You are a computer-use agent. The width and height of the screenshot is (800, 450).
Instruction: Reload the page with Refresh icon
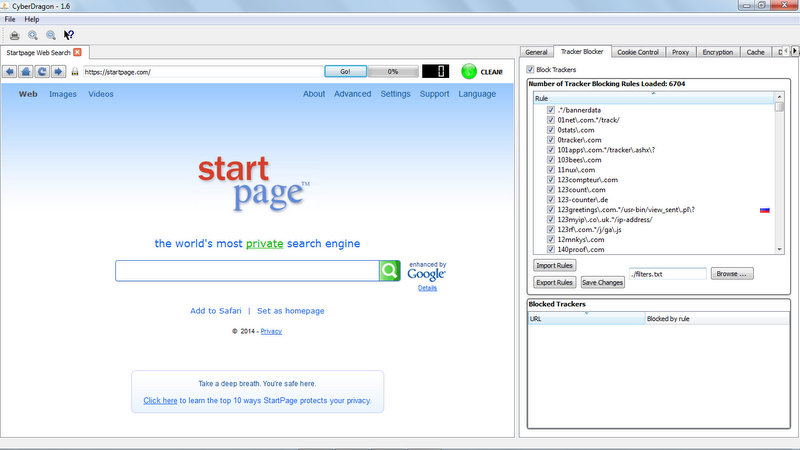point(42,72)
